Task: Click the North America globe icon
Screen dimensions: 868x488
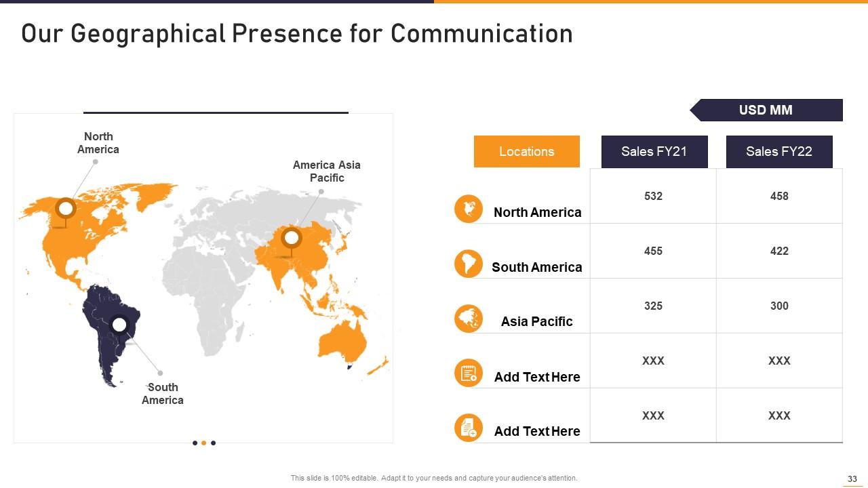Action: 469,209
